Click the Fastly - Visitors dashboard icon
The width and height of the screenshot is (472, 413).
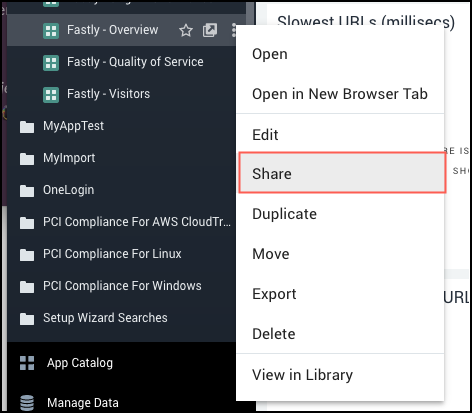[x=51, y=94]
